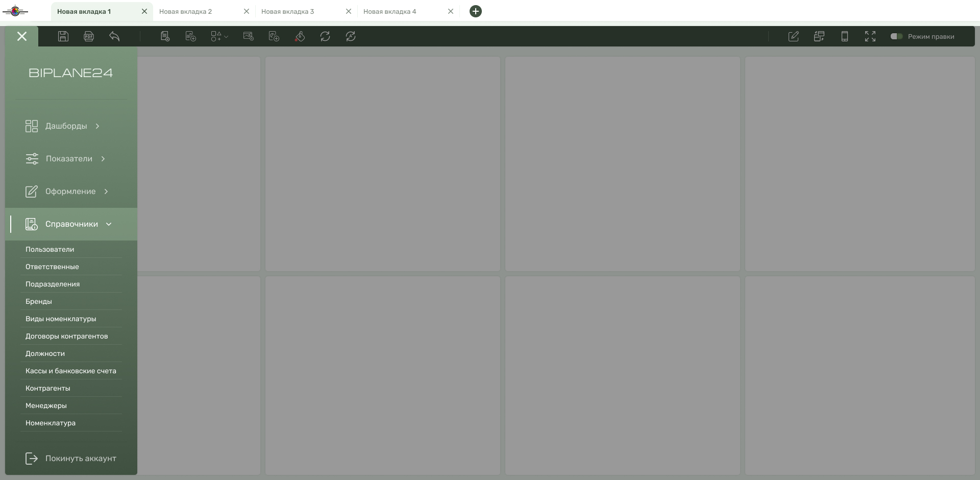
Task: Click the refresh arrows icon
Action: coord(325,36)
